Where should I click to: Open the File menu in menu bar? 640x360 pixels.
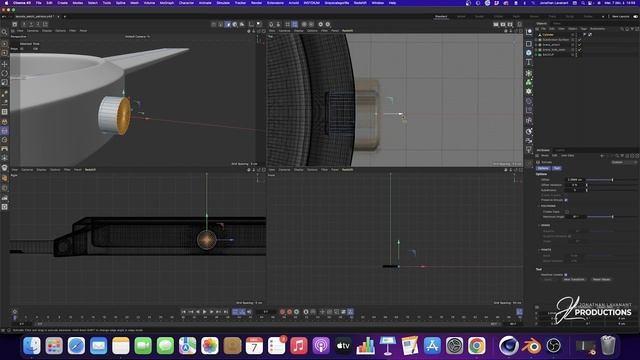38,3
